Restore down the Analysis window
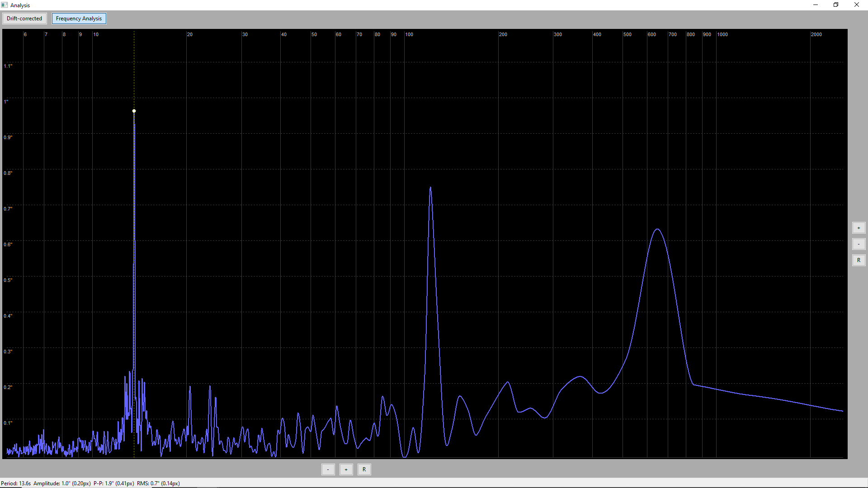Viewport: 868px width, 488px height. pos(836,5)
